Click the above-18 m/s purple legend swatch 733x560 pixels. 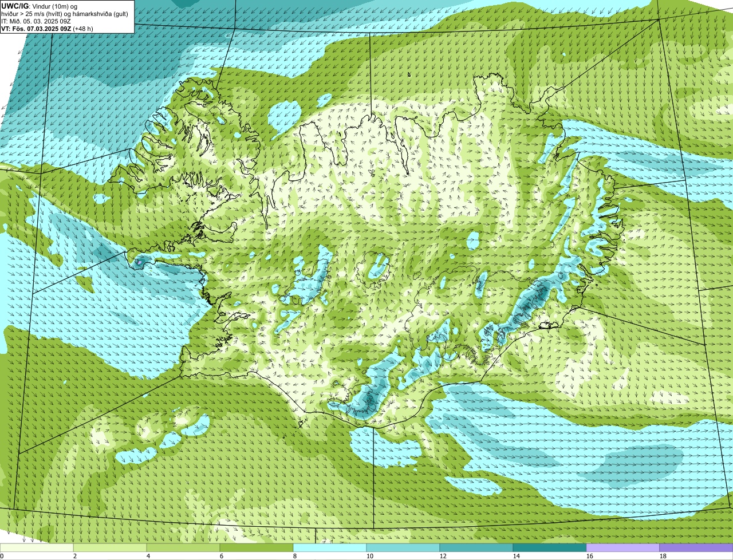[696, 547]
